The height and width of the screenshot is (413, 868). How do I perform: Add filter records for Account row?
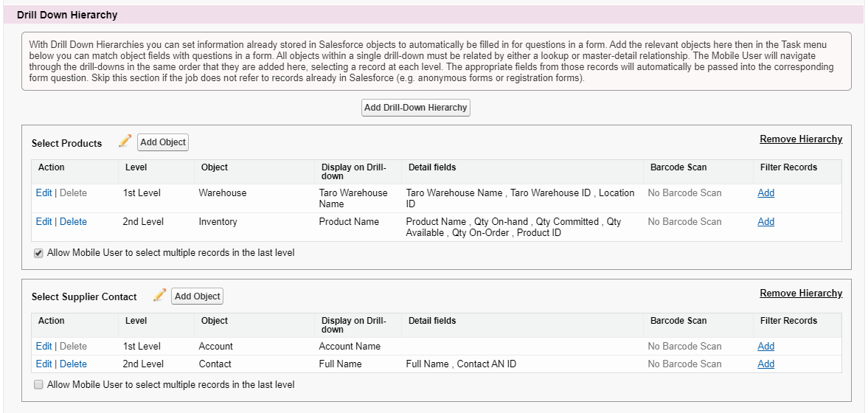(765, 346)
